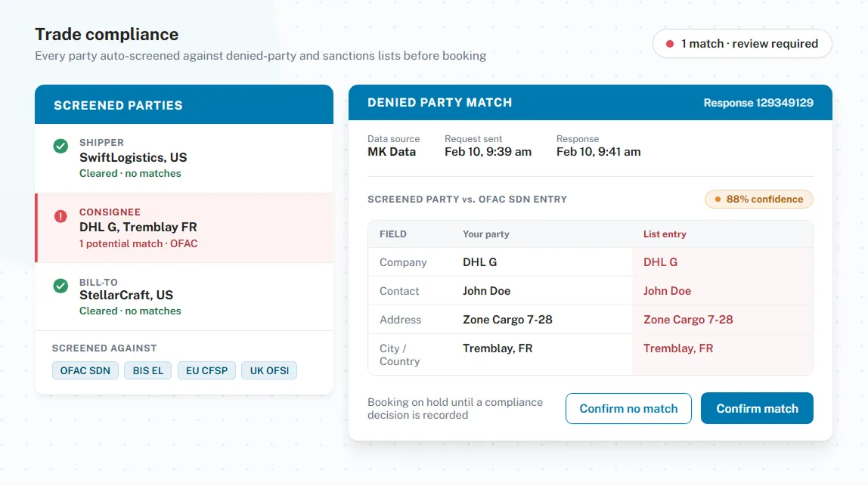Click the Your party column header
This screenshot has height=486, width=868.
[x=486, y=234]
